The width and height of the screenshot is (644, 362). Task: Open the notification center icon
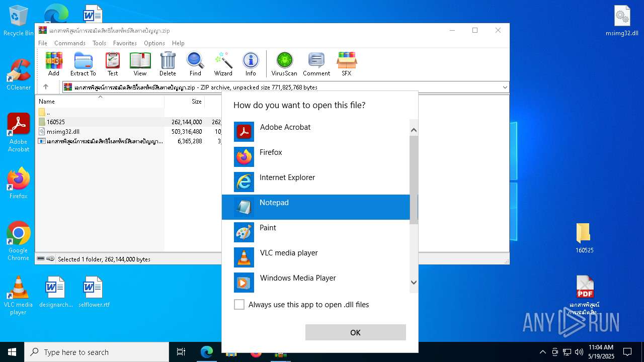point(627,352)
